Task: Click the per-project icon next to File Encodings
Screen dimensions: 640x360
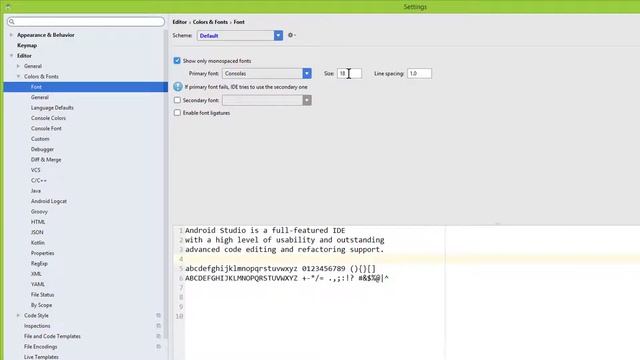Action: pos(158,347)
